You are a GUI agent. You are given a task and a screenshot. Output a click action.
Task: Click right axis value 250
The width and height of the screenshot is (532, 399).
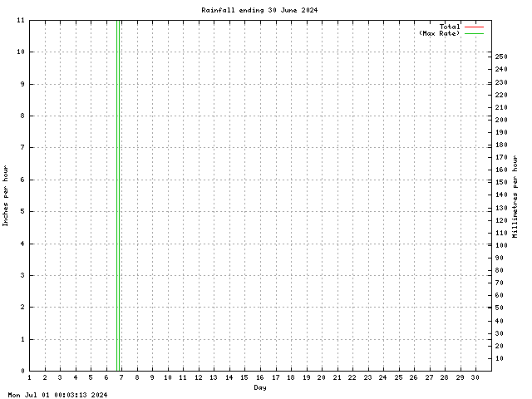501,57
